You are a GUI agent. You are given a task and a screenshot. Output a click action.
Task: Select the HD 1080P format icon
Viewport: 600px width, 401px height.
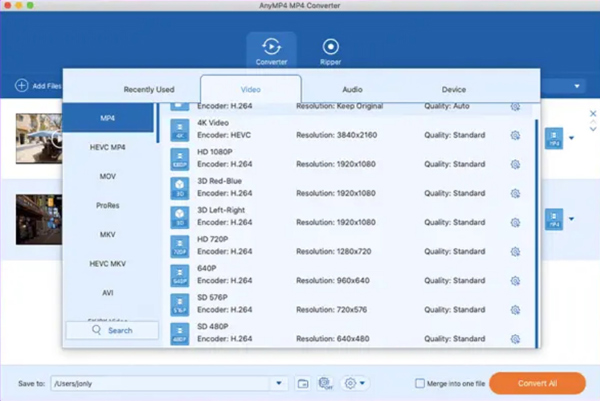(179, 159)
